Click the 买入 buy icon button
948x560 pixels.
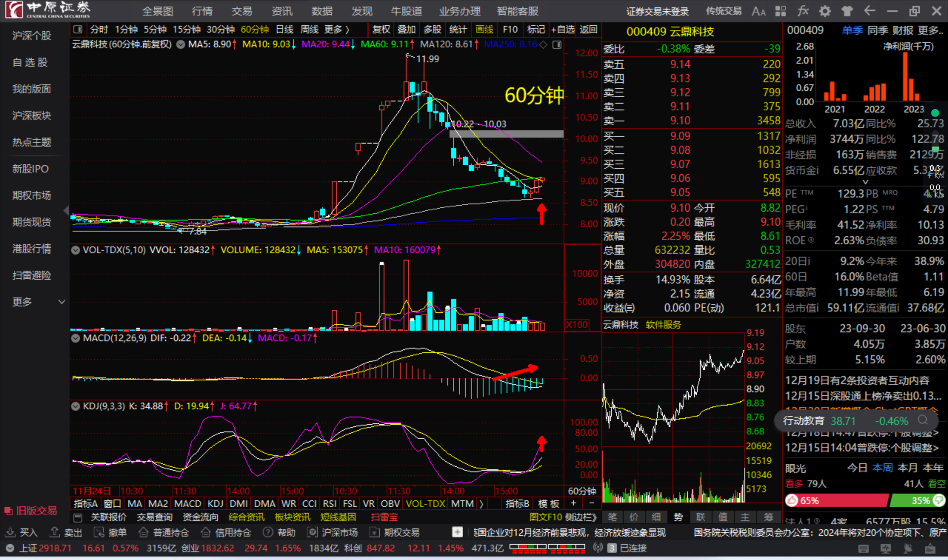tap(21, 532)
